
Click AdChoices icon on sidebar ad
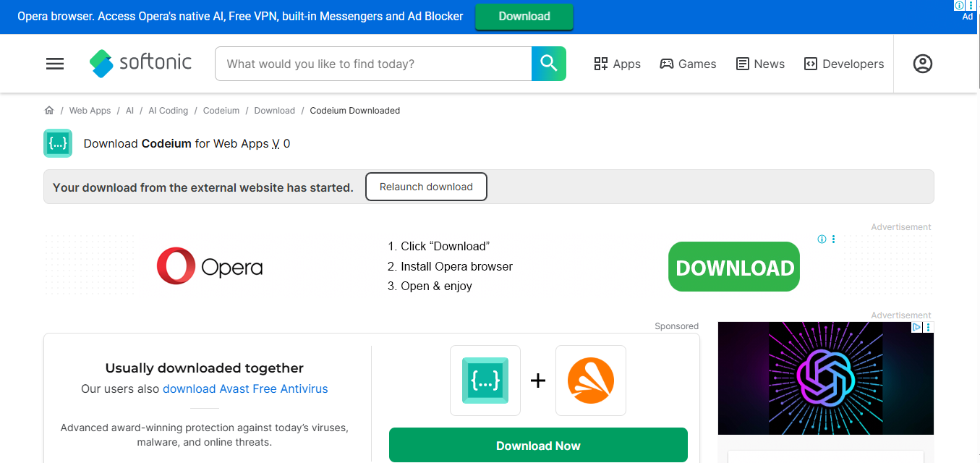(916, 327)
